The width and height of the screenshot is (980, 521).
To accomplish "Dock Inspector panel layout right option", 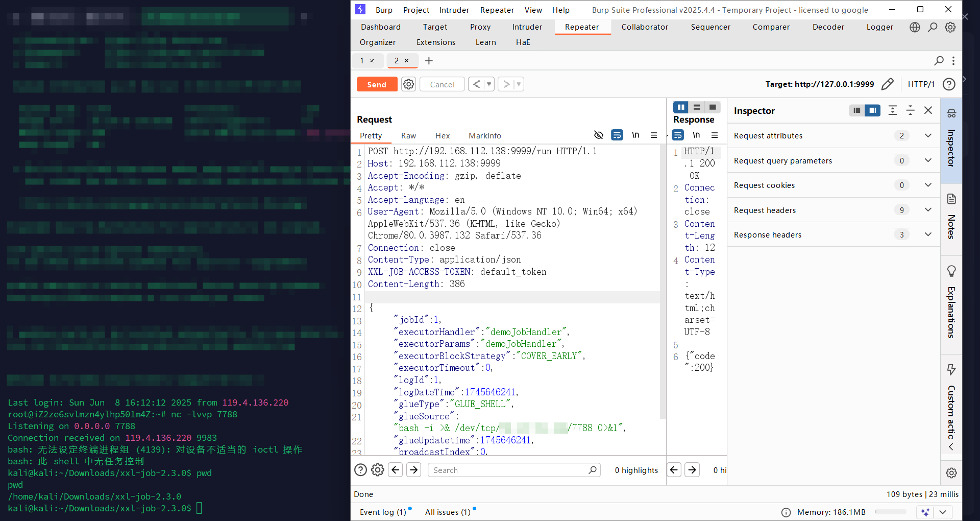I will [x=873, y=110].
